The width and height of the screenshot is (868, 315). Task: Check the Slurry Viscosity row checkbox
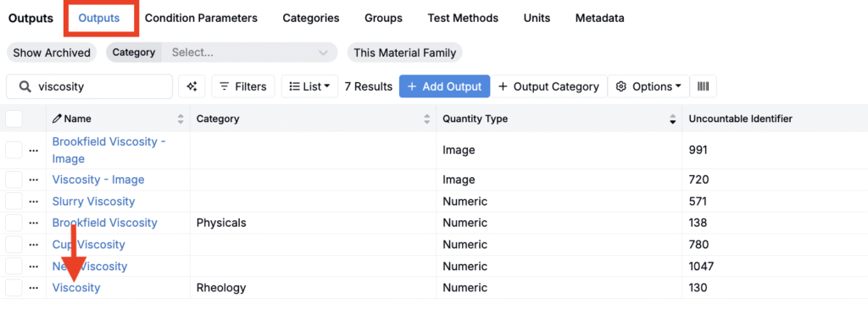click(14, 202)
